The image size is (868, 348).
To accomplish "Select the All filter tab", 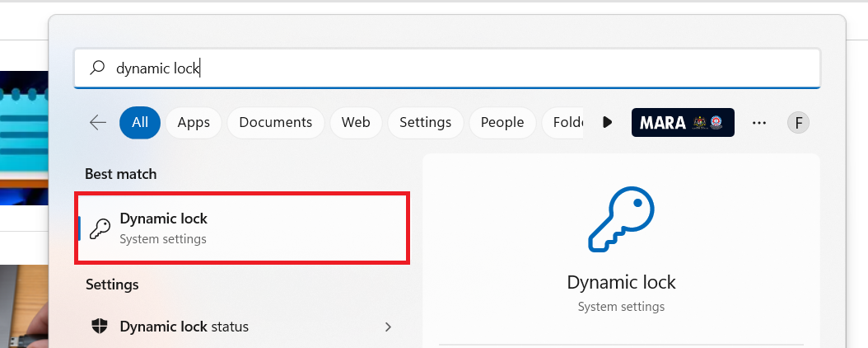I will 140,122.
